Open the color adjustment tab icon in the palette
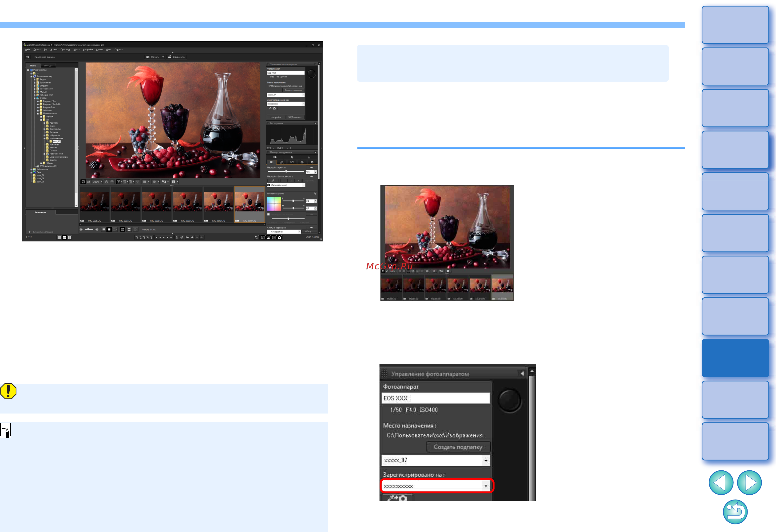Screen dimensions: 776x532 pyautogui.click(x=302, y=162)
